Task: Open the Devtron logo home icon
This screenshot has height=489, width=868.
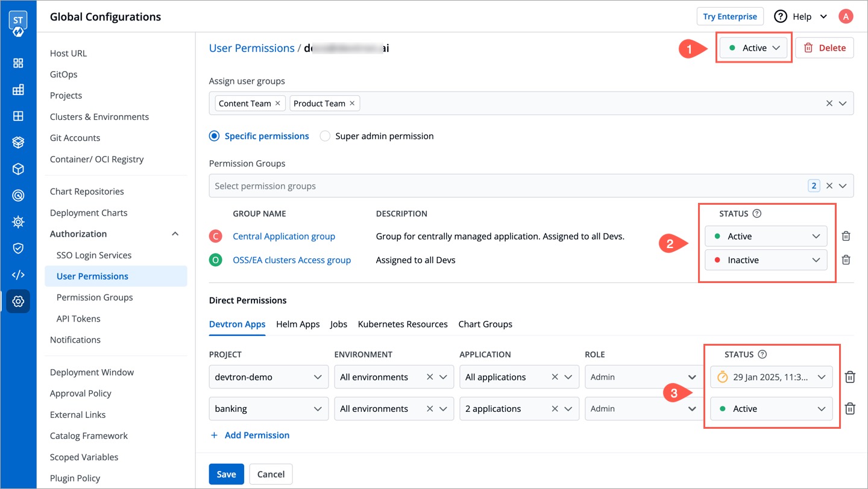Action: point(18,23)
